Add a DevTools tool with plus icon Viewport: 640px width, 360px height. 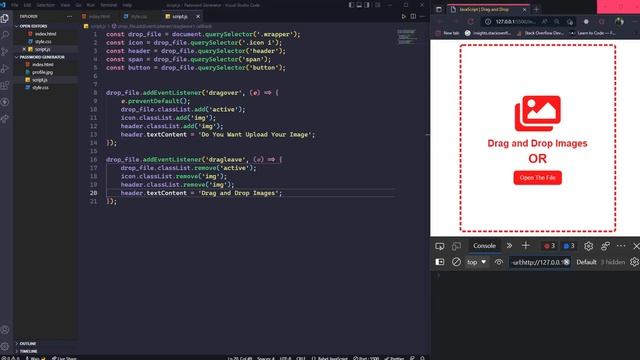tap(526, 245)
